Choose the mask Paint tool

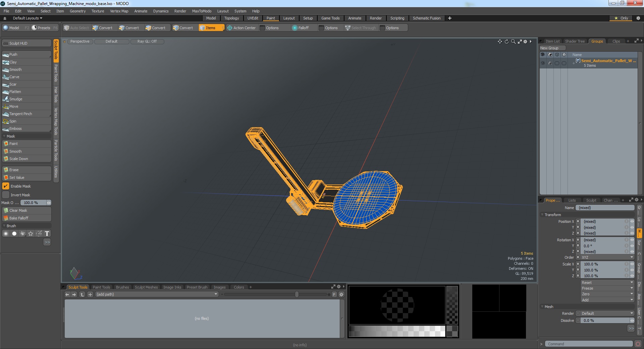(26, 144)
